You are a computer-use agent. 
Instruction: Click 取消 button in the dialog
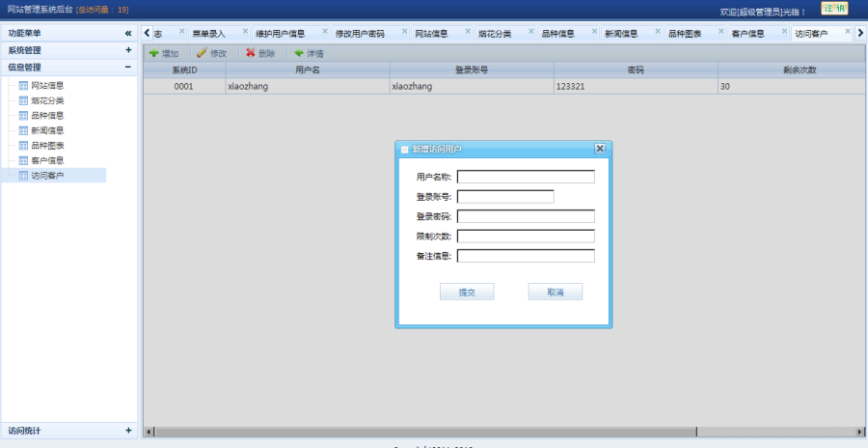pos(556,292)
